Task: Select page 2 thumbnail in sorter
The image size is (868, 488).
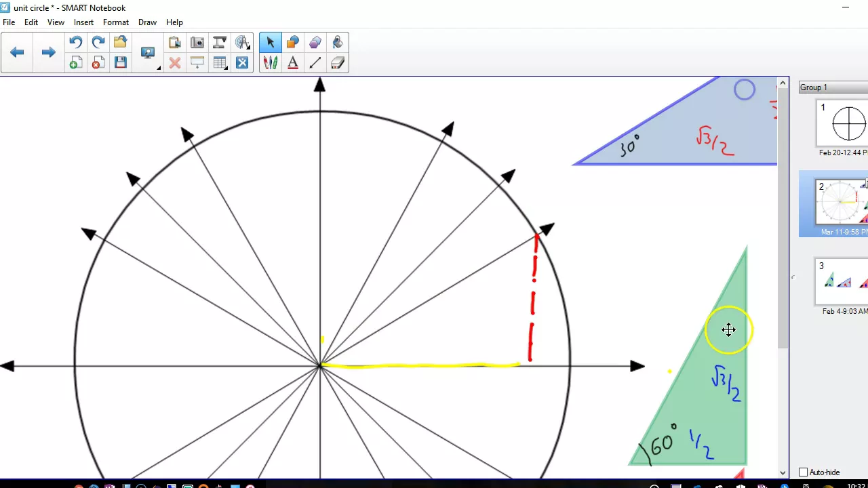Action: pos(842,202)
